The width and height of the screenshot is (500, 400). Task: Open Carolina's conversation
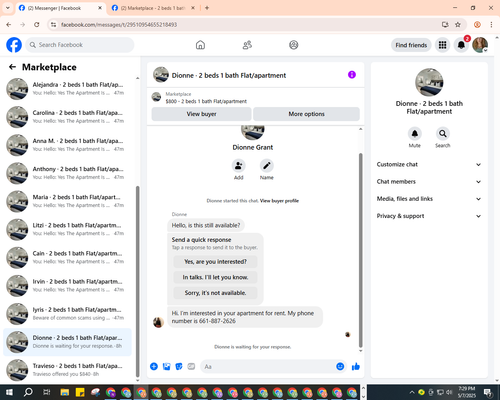click(68, 117)
